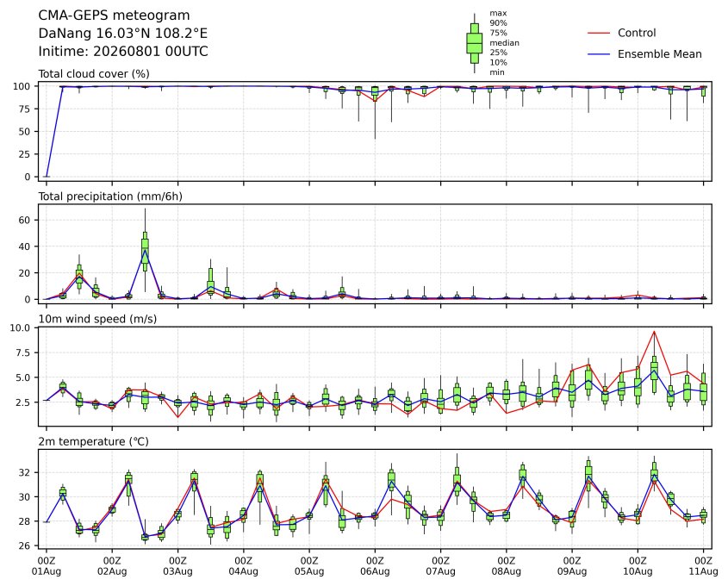
Task: Click the 00Z 06Aug axis label
Action: click(x=375, y=566)
